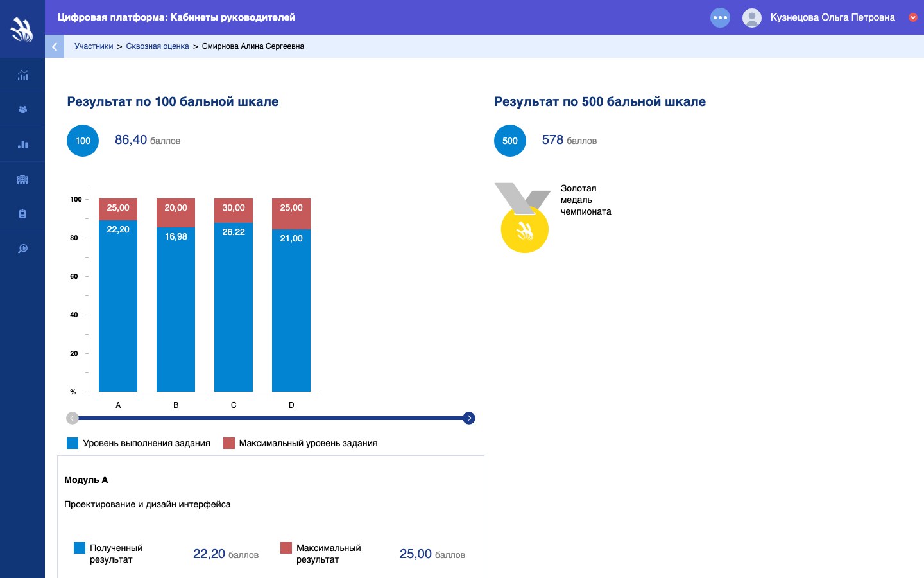
Task: Select the red 25,00 segment of bar A
Action: (x=118, y=209)
